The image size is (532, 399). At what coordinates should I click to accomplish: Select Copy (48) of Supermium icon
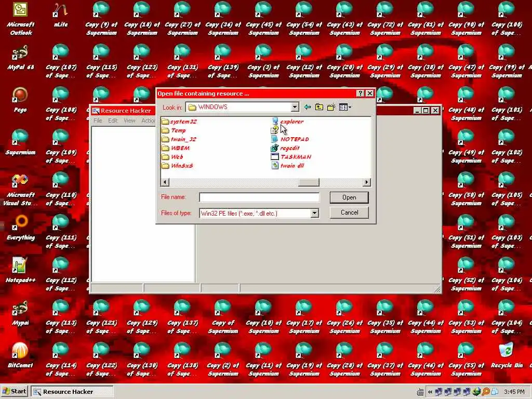466,104
